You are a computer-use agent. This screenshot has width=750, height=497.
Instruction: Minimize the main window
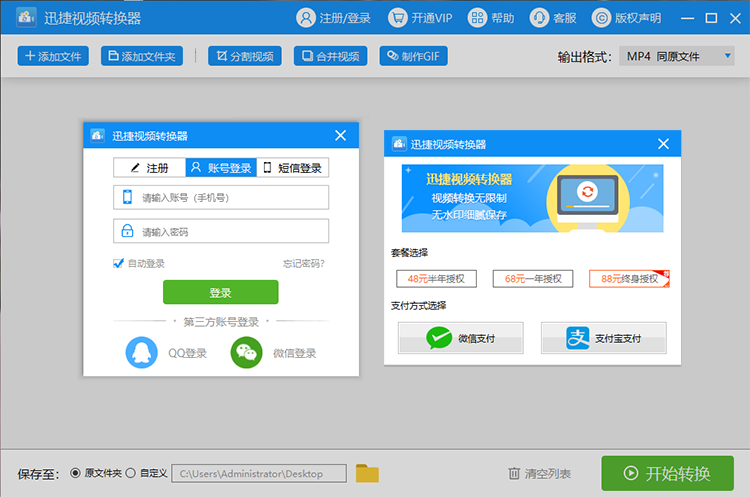point(687,18)
